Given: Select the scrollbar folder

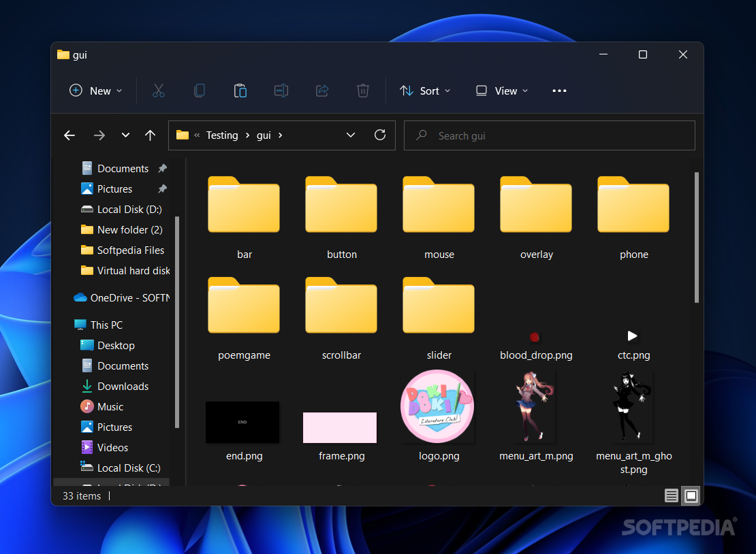Looking at the screenshot, I should pyautogui.click(x=341, y=319).
